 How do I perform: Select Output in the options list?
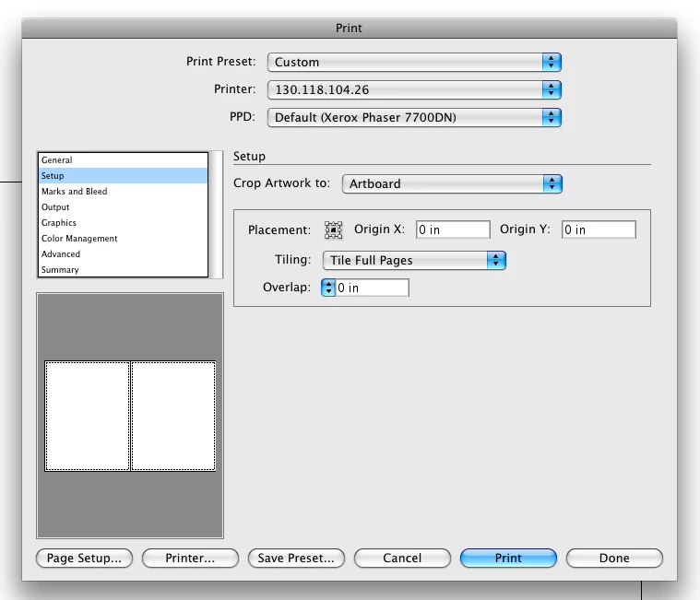point(123,207)
